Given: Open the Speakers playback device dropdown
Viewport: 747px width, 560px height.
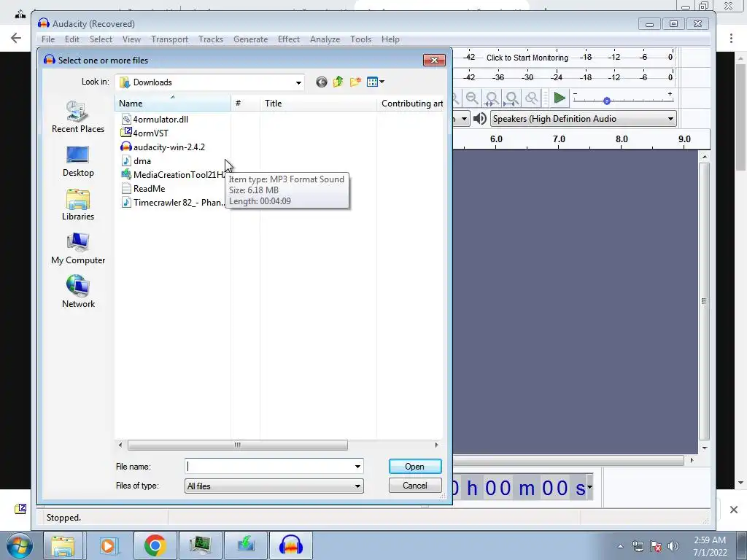Looking at the screenshot, I should pyautogui.click(x=584, y=119).
